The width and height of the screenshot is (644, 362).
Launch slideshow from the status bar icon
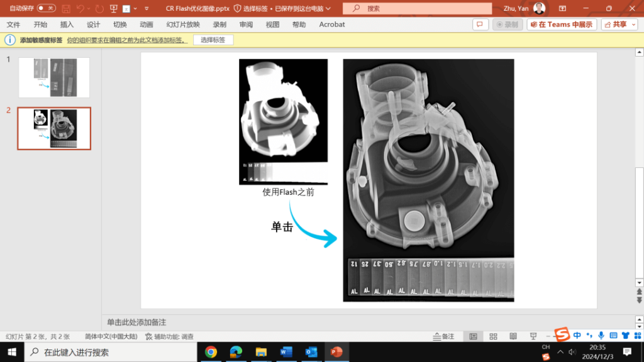pyautogui.click(x=533, y=336)
